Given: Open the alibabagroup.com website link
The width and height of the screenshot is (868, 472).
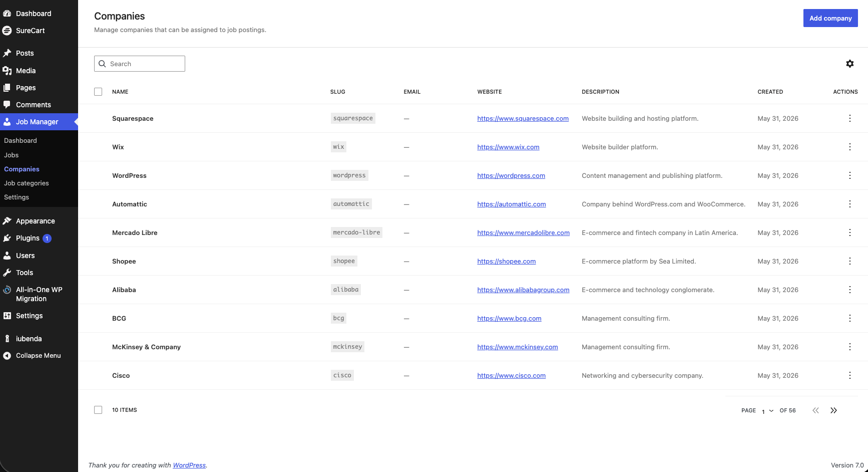Looking at the screenshot, I should tap(523, 290).
